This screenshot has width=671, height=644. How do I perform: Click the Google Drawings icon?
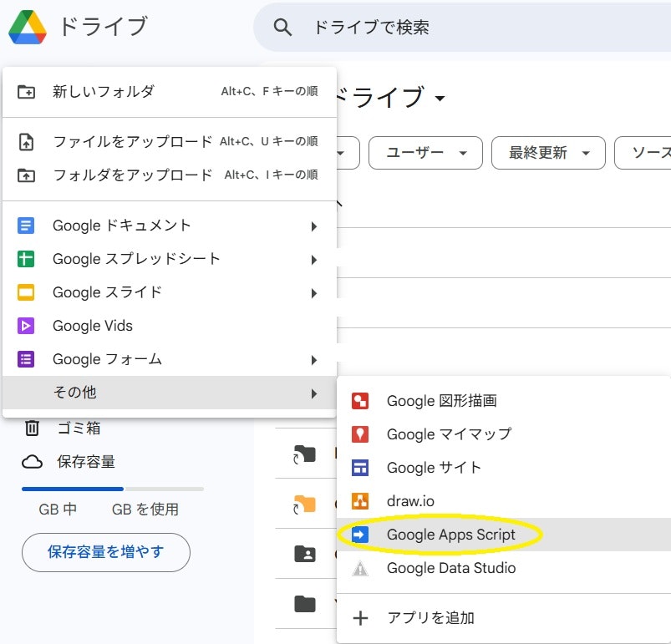pyautogui.click(x=360, y=401)
